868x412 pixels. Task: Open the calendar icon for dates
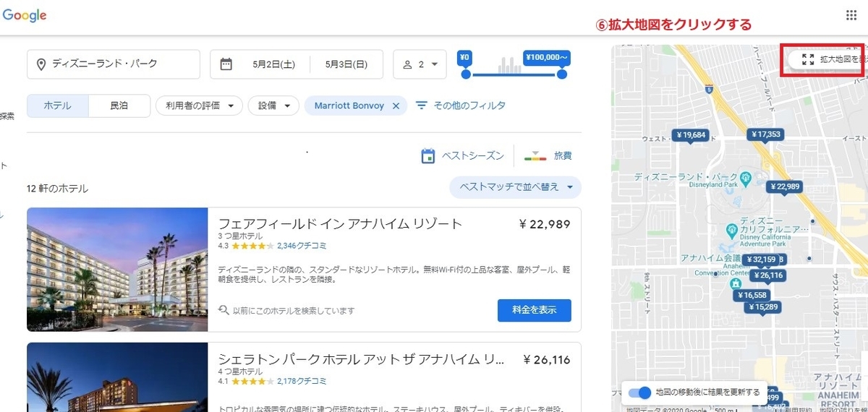226,64
